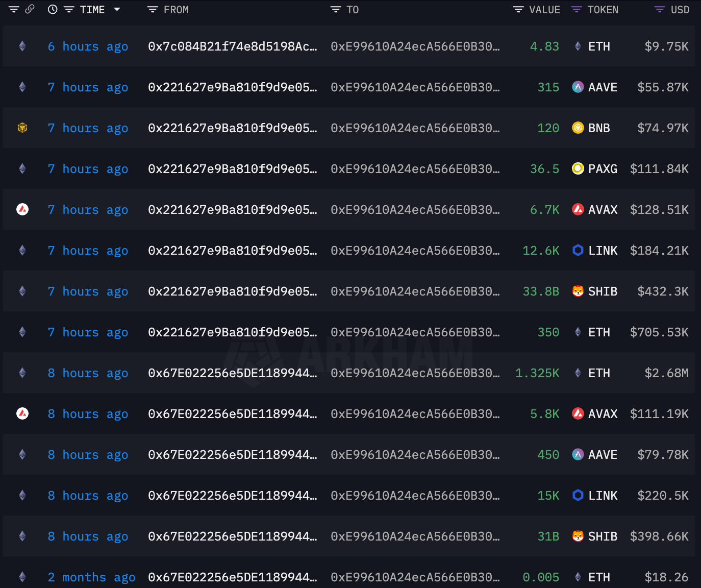Open the filter icon next to VALUE
Viewport: 701px width, 588px height.
pyautogui.click(x=518, y=10)
